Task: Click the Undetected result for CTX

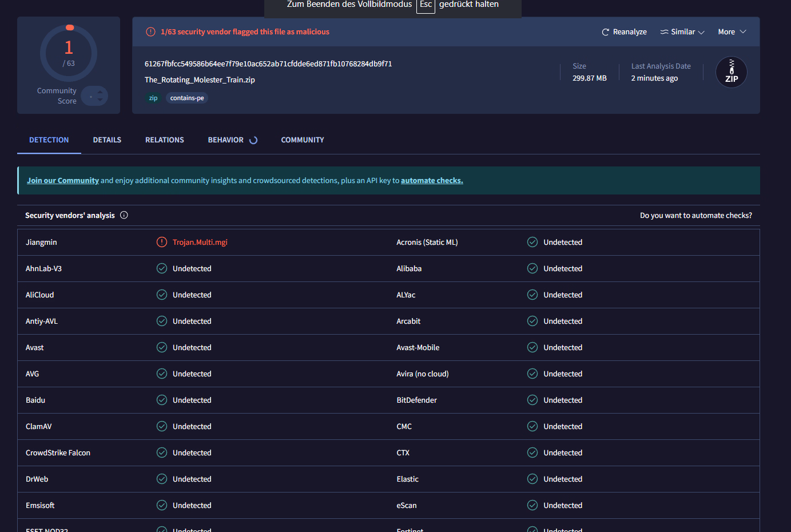Action: point(563,453)
